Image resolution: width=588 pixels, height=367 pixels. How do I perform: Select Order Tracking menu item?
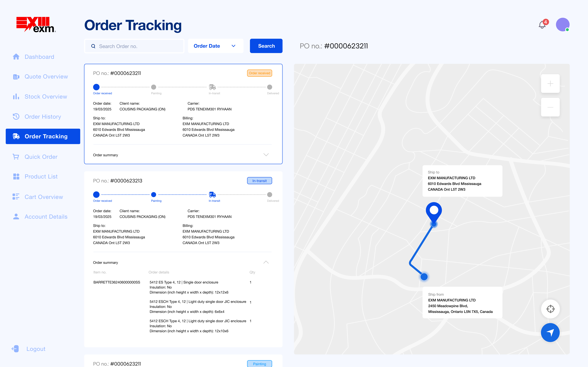click(x=43, y=136)
